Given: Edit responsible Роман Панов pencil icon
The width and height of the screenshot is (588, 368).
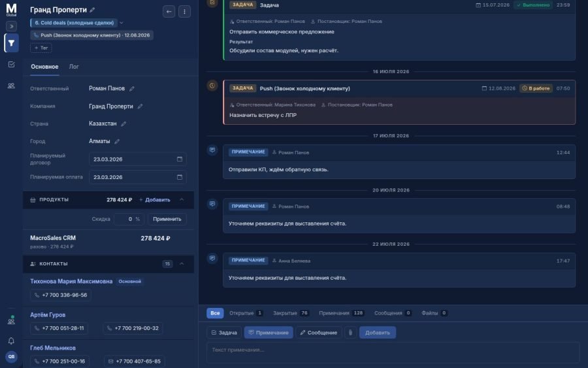Looking at the screenshot, I should tap(131, 88).
